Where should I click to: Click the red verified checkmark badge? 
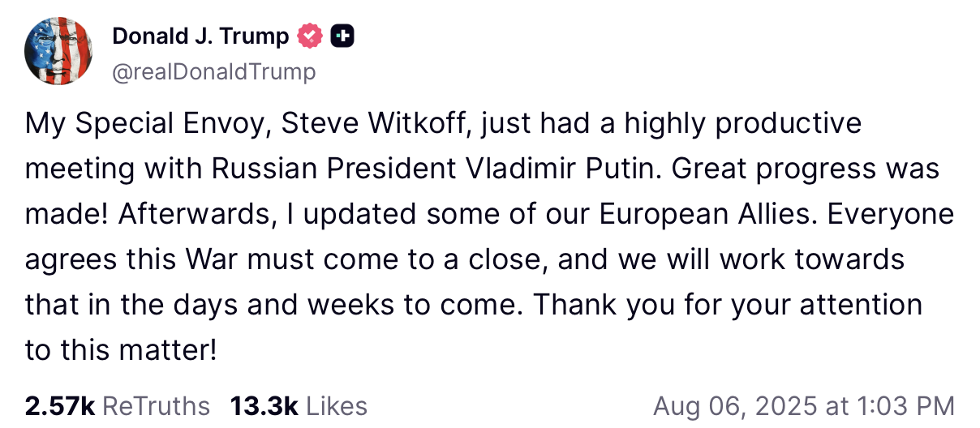(312, 36)
